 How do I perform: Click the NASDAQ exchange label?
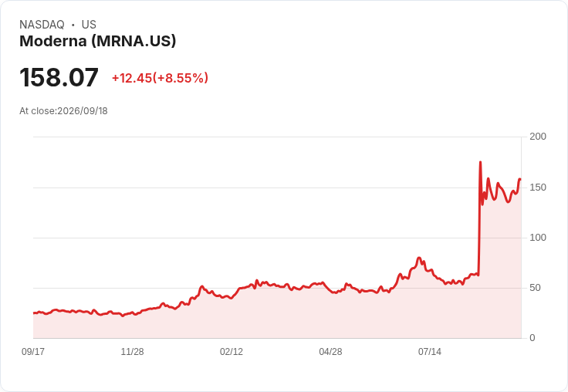click(x=42, y=25)
